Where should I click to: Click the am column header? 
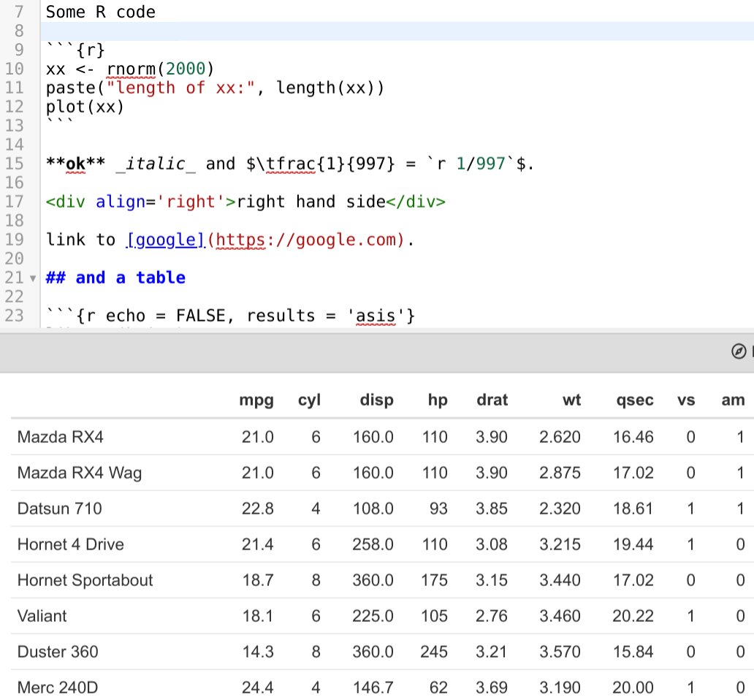coord(733,400)
